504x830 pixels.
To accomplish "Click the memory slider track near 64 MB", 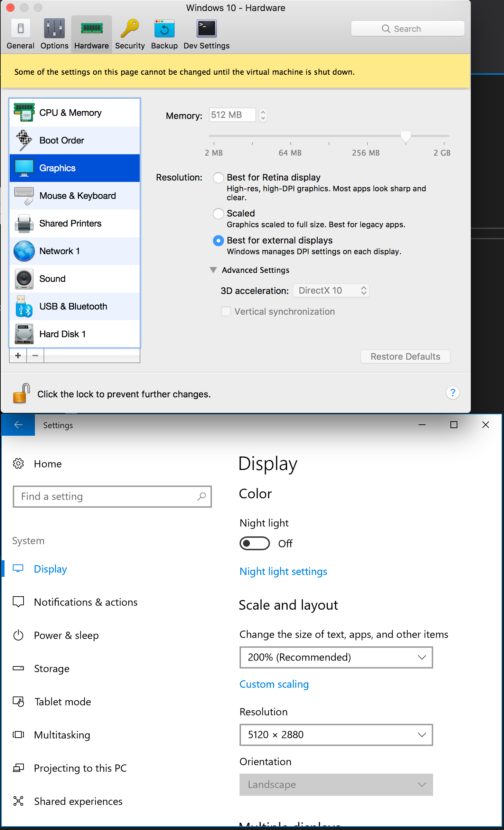I will coord(290,136).
